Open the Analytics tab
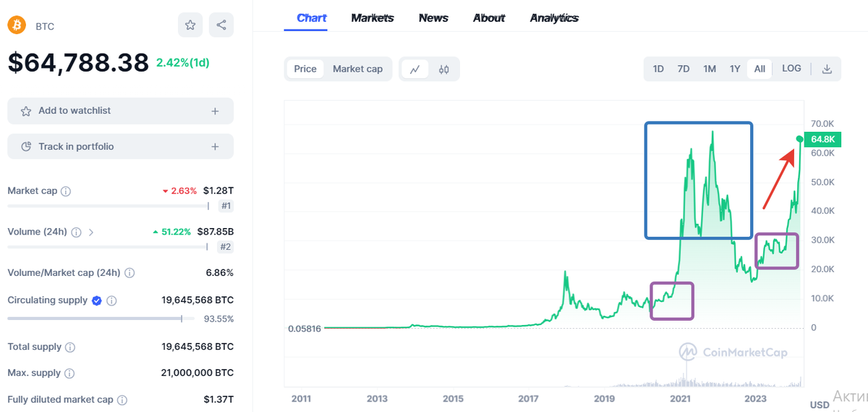 coord(554,18)
